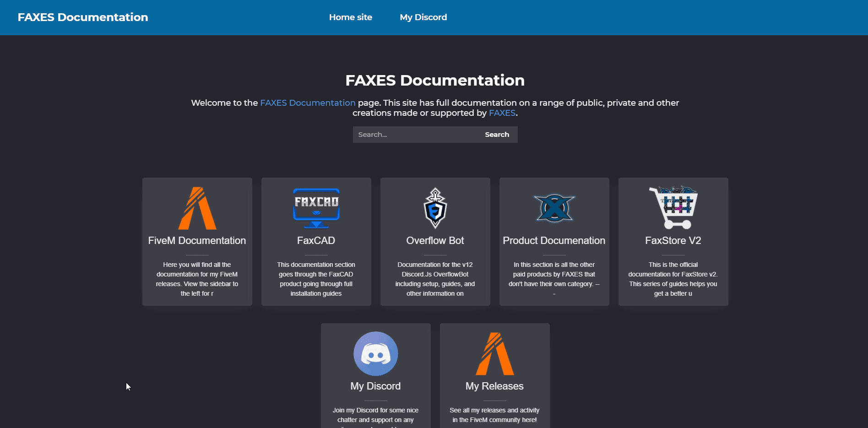The height and width of the screenshot is (428, 868).
Task: Click the Search button
Action: tap(497, 135)
